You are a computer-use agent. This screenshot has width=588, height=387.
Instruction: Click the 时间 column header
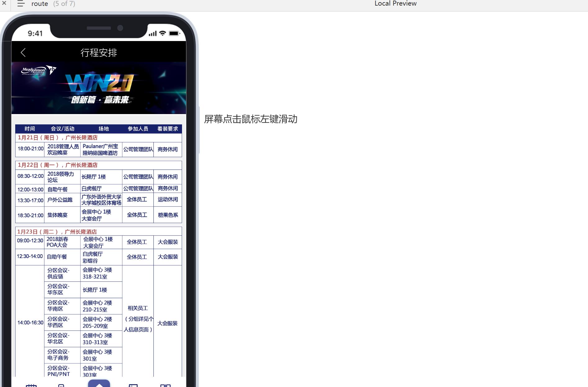tap(30, 129)
